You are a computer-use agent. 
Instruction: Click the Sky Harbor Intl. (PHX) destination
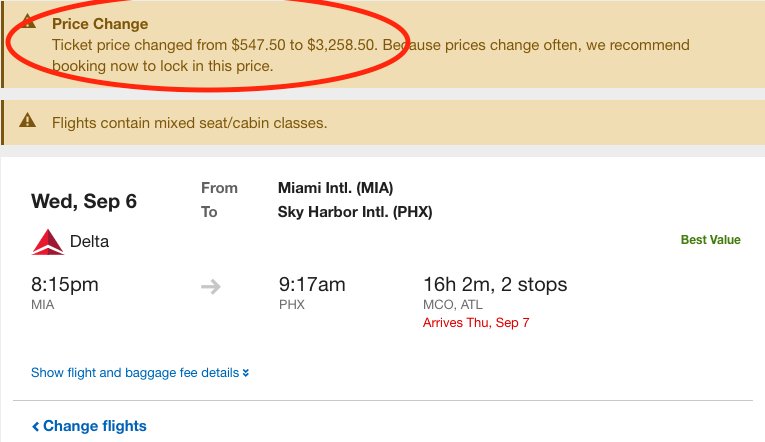(355, 212)
